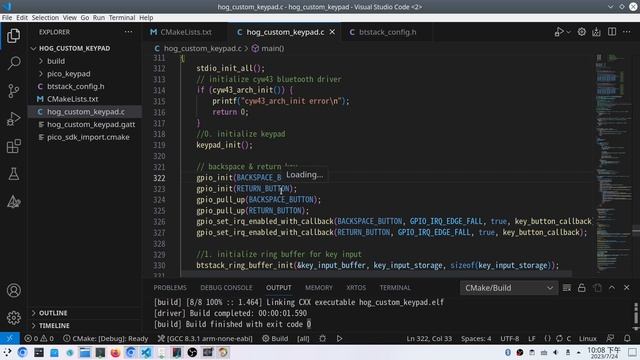Launch the target with status bar play icon
This screenshot has width=640, height=360.
(339, 338)
